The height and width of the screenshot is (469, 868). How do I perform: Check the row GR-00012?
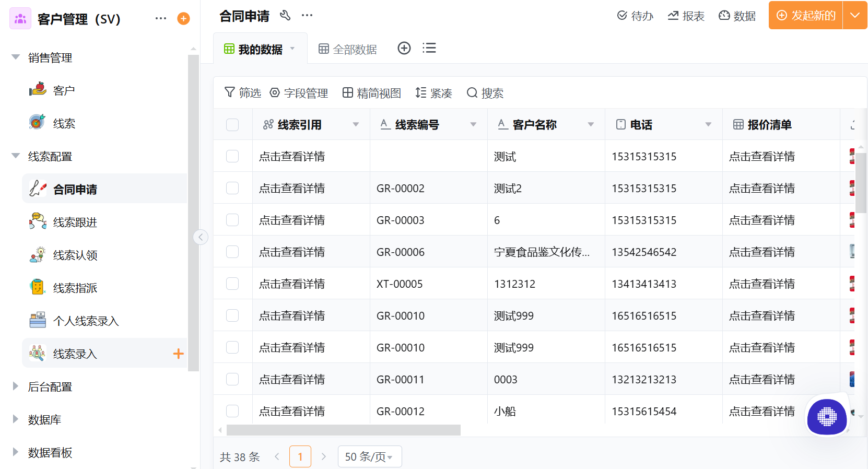[232, 411]
